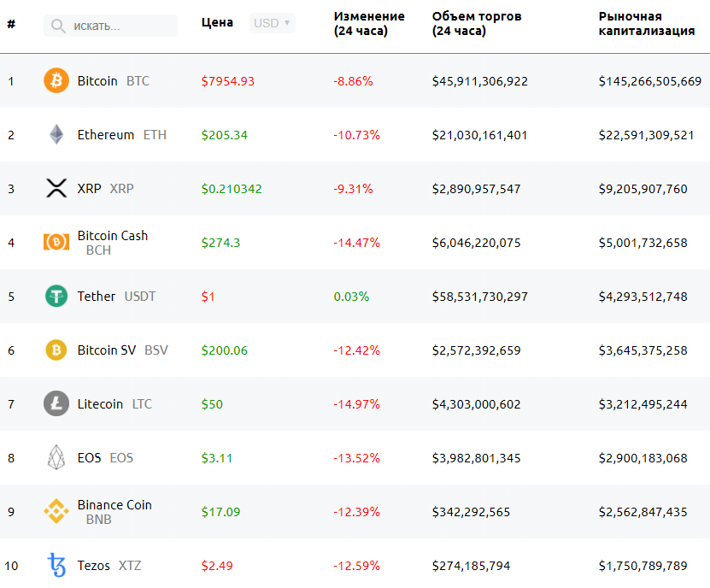Click the Binance Coin diamond logo

pos(56,511)
